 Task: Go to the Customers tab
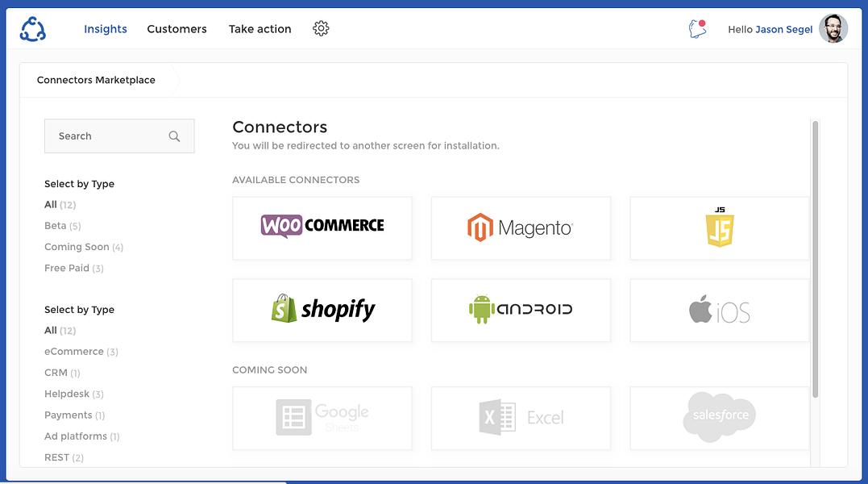point(177,29)
